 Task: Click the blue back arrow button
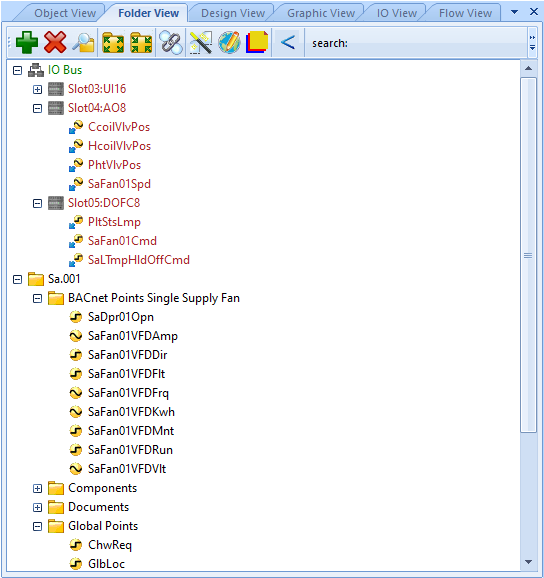pyautogui.click(x=288, y=42)
